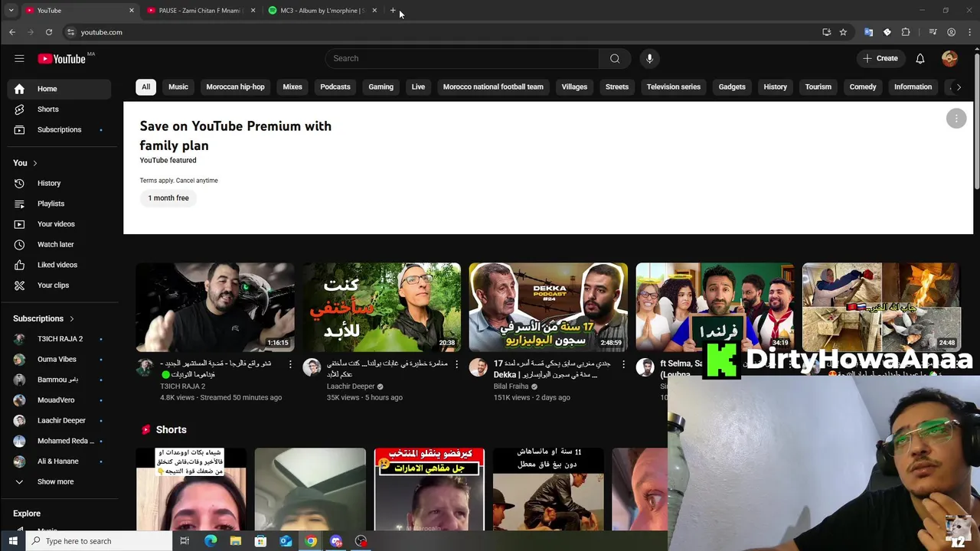
Task: Open the notifications bell
Action: point(920,58)
